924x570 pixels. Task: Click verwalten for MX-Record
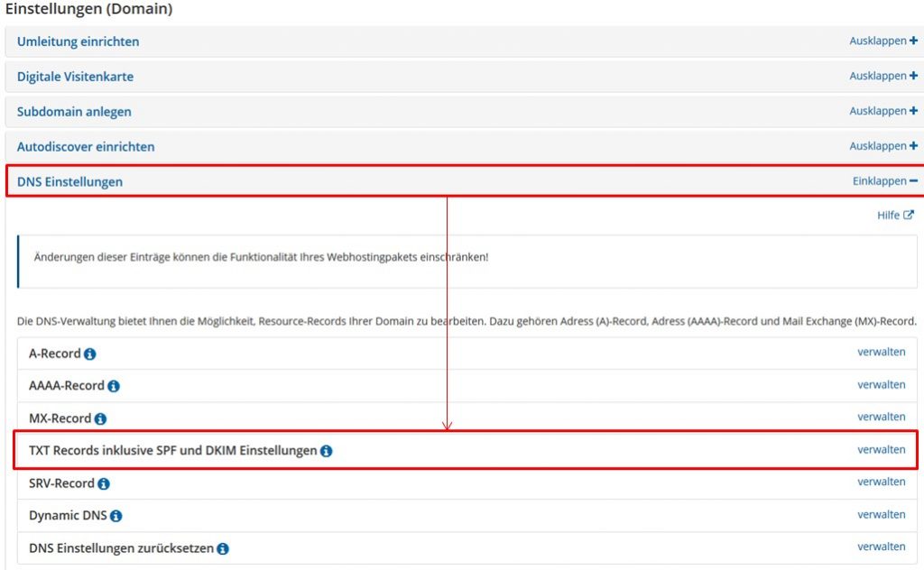click(x=881, y=418)
